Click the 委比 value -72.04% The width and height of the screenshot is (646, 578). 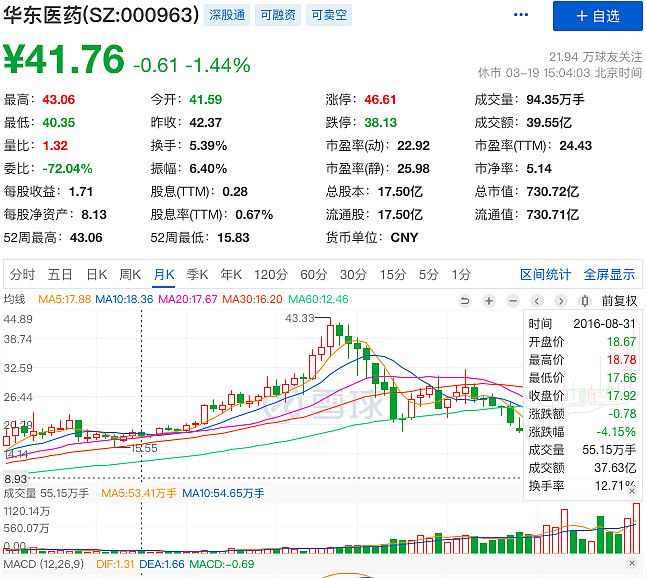(x=67, y=168)
